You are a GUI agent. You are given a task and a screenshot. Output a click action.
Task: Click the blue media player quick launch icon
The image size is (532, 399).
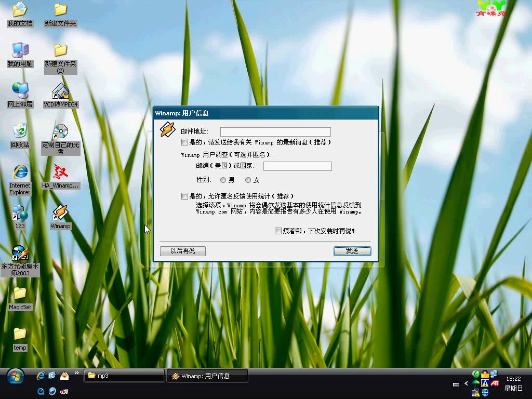tap(52, 392)
